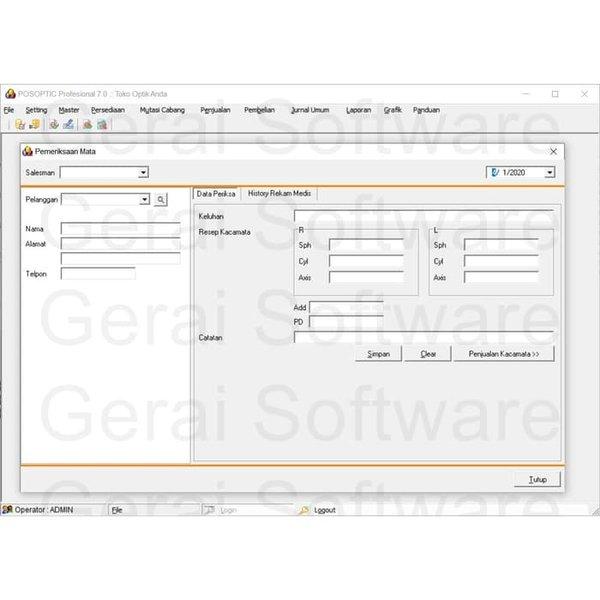Click the second icon in the main toolbar
The width and height of the screenshot is (600, 600).
[x=34, y=125]
